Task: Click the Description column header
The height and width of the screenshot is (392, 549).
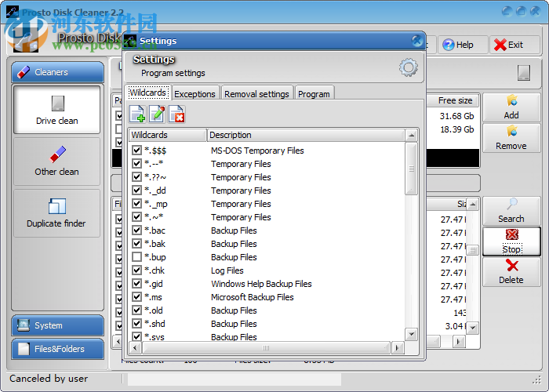Action: 306,135
